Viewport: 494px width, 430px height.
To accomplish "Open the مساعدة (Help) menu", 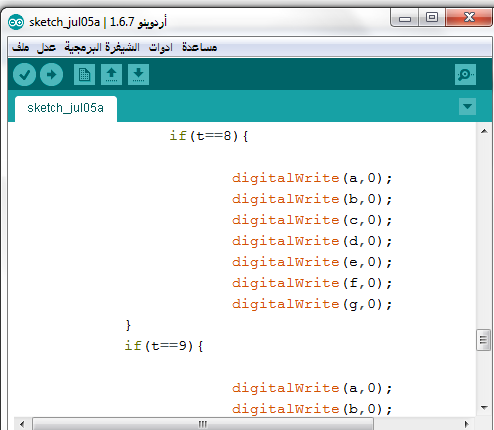I will tap(199, 47).
